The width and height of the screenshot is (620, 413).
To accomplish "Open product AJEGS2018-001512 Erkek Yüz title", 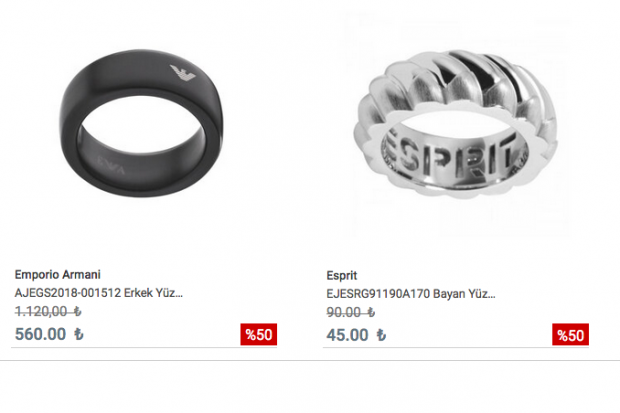I will (x=99, y=293).
